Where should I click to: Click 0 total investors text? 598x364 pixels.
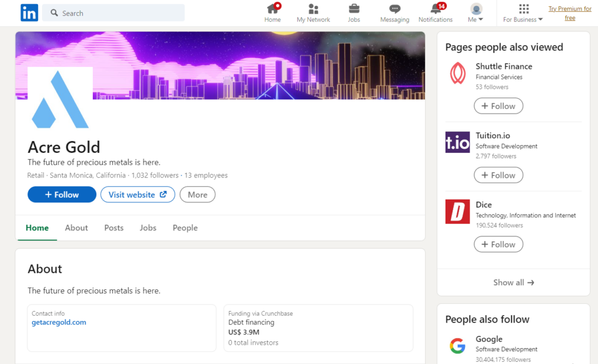tap(253, 342)
